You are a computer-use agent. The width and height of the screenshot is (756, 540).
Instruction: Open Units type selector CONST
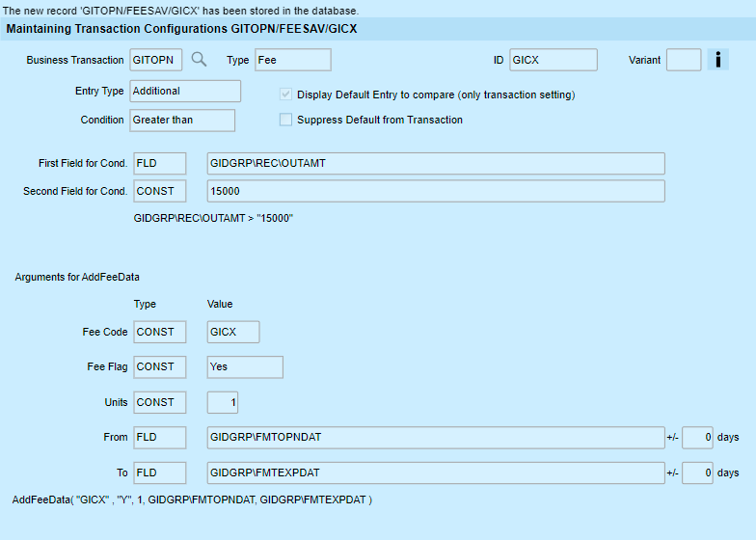click(160, 402)
